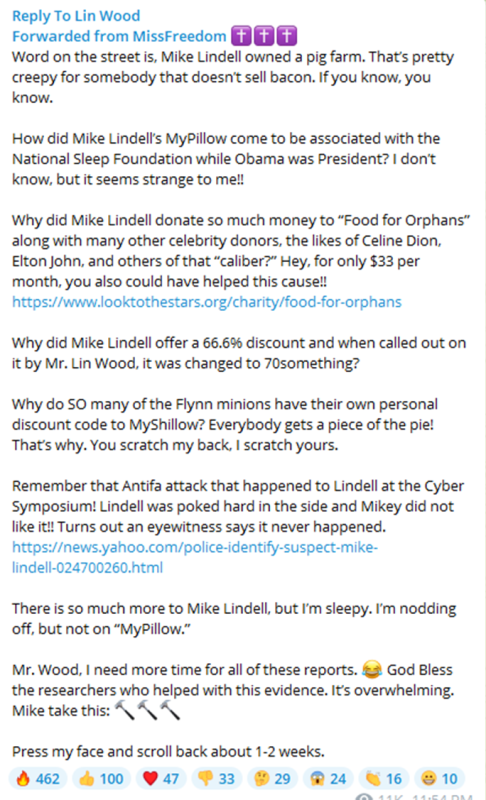Click the first purple cross emoji
The image size is (486, 800).
pyautogui.click(x=241, y=36)
